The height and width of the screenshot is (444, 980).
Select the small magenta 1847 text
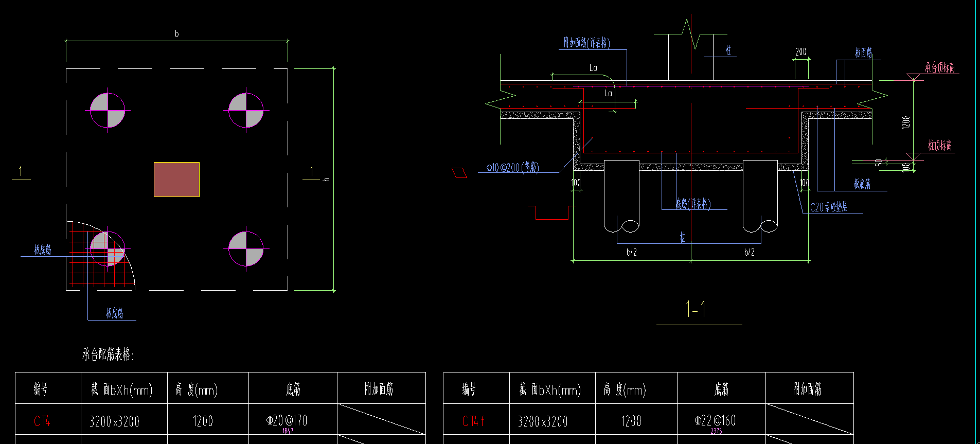[x=288, y=431]
